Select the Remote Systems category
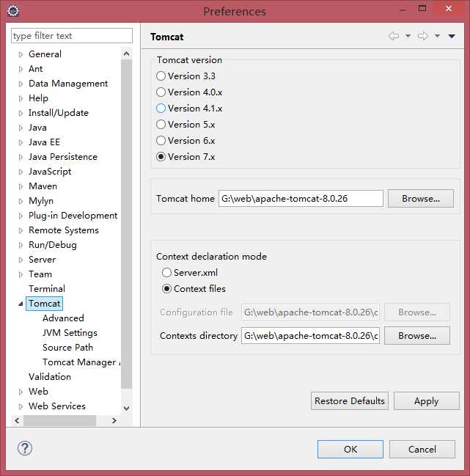 tap(64, 230)
